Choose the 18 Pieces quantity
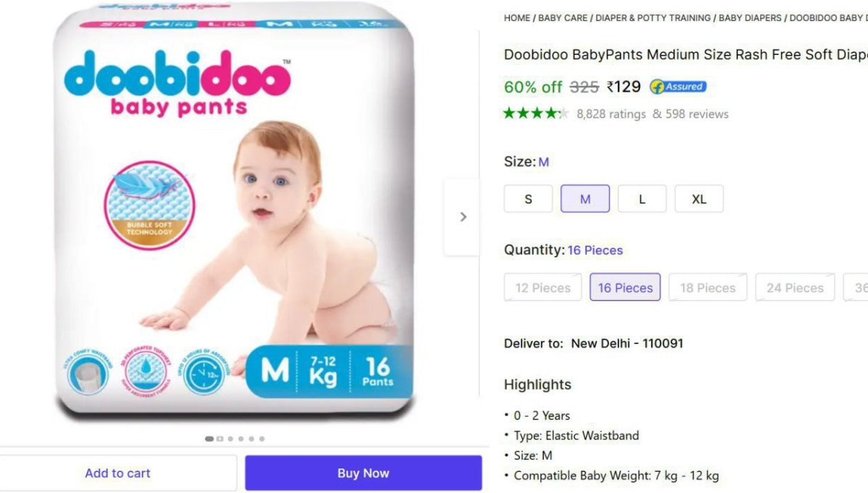The height and width of the screenshot is (493, 868). pos(707,287)
